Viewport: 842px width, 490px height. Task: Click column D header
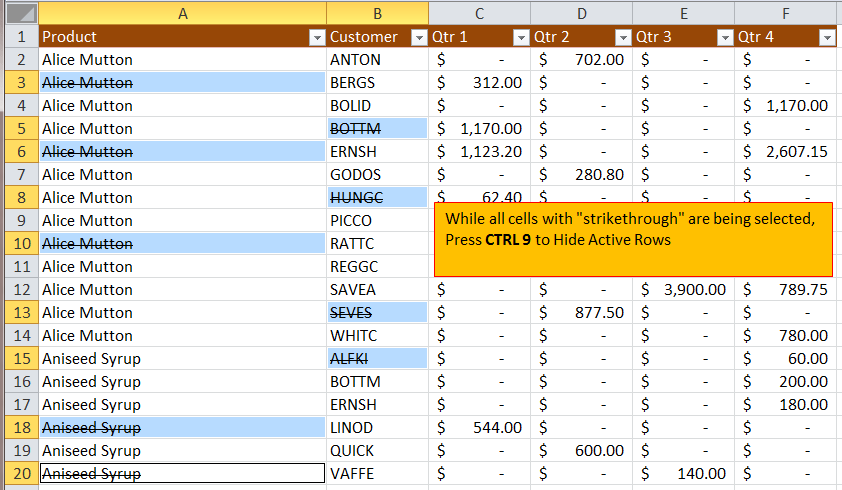[581, 13]
